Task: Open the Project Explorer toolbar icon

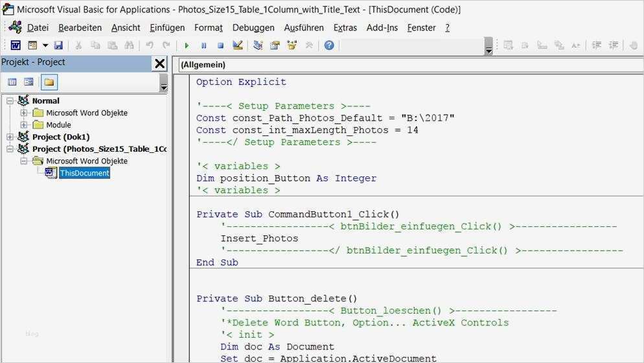Action: point(258,45)
